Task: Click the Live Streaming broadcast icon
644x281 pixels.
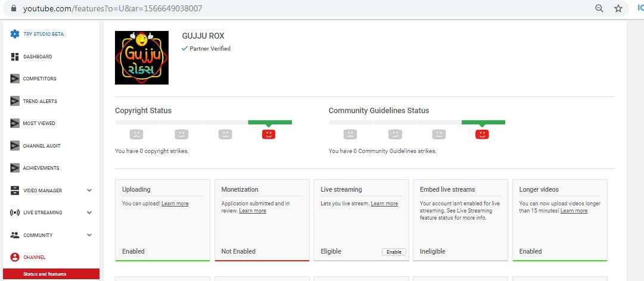Action: (x=15, y=213)
